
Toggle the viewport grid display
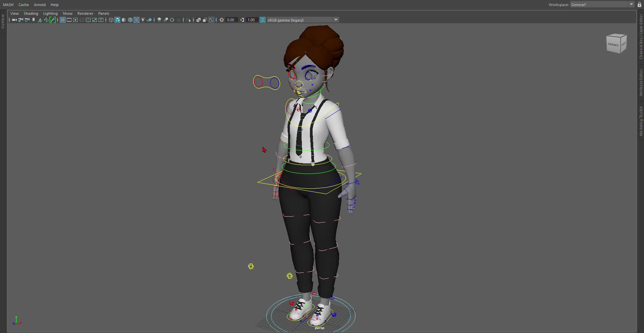[63, 20]
